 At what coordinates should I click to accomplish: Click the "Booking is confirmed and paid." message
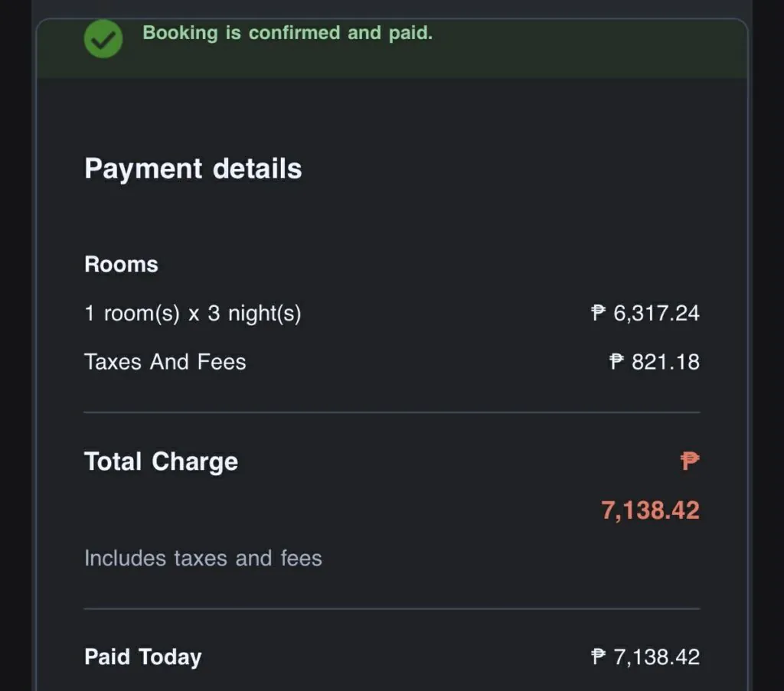[287, 33]
